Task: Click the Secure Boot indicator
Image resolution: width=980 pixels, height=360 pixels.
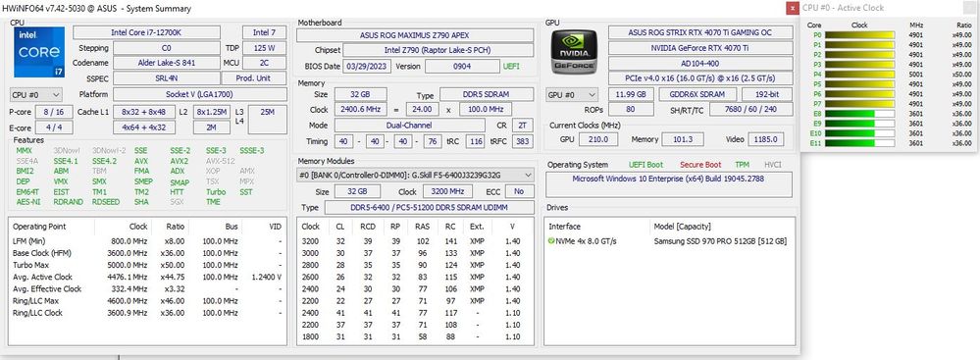Action: pos(700,165)
